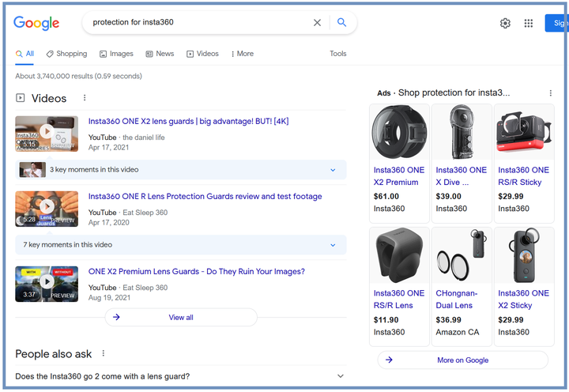
Task: Open ONE X2 Premium Lens Guards Do They Ruin link
Action: point(196,272)
